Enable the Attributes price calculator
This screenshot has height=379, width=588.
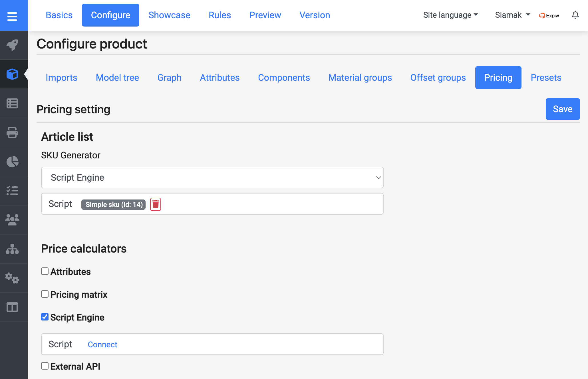pos(44,271)
